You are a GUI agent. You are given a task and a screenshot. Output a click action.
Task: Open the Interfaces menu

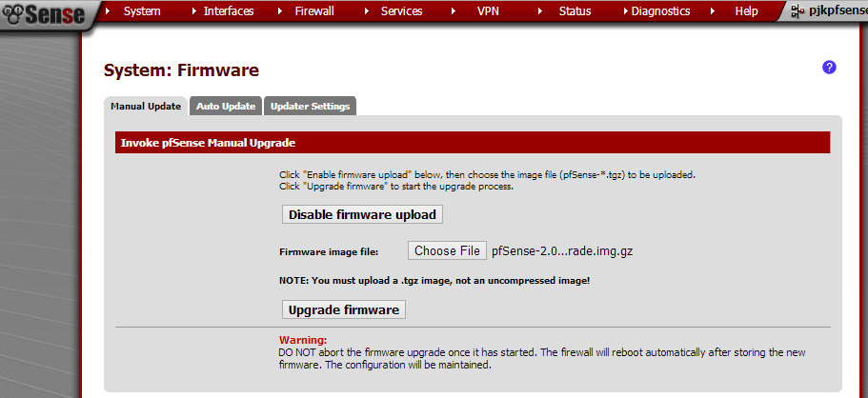(229, 11)
